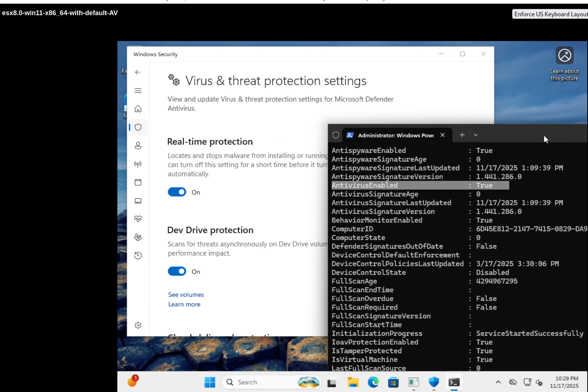Open Firewall & network protection in sidebar
This screenshot has width=588, height=392.
(x=138, y=164)
